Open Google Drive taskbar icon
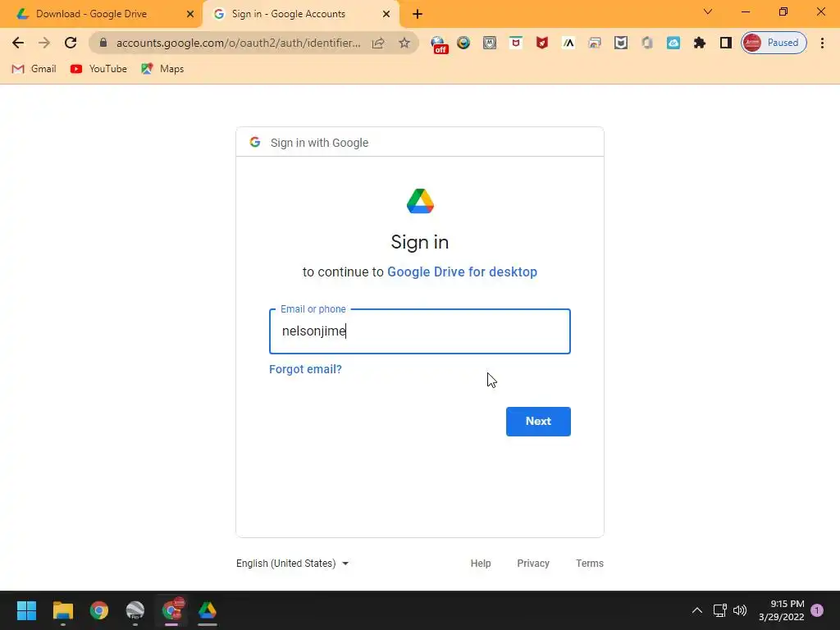The height and width of the screenshot is (630, 840). [208, 610]
